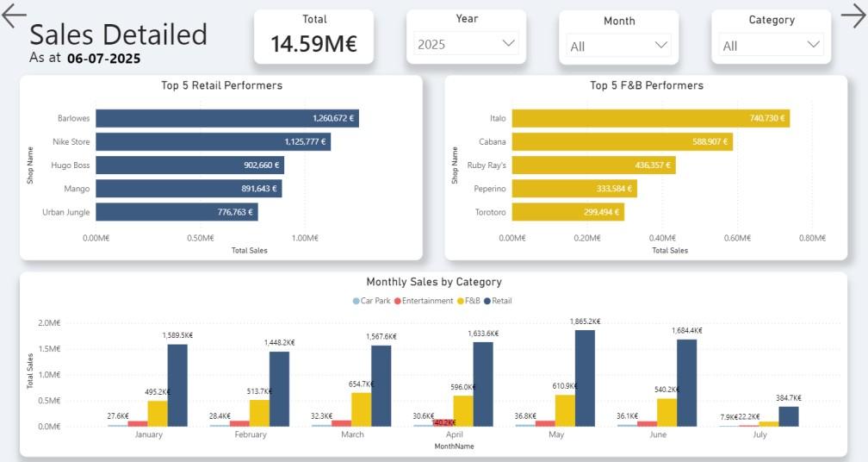Click the Total 14.59M€ card
The image size is (868, 462).
(x=313, y=37)
